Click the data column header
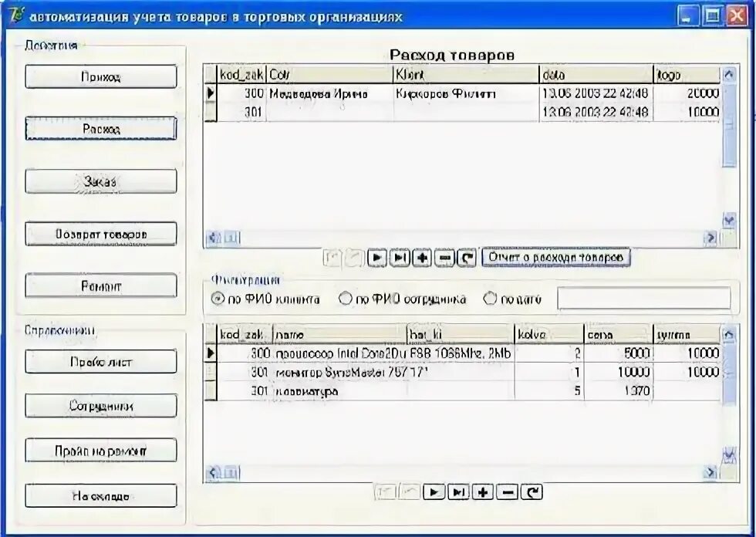This screenshot has height=537, width=756. tap(596, 75)
